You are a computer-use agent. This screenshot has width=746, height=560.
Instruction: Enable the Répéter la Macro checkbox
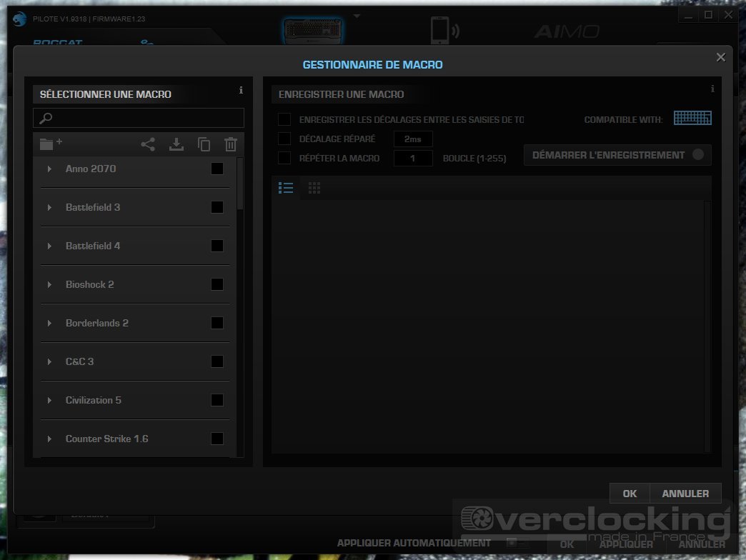(x=284, y=158)
